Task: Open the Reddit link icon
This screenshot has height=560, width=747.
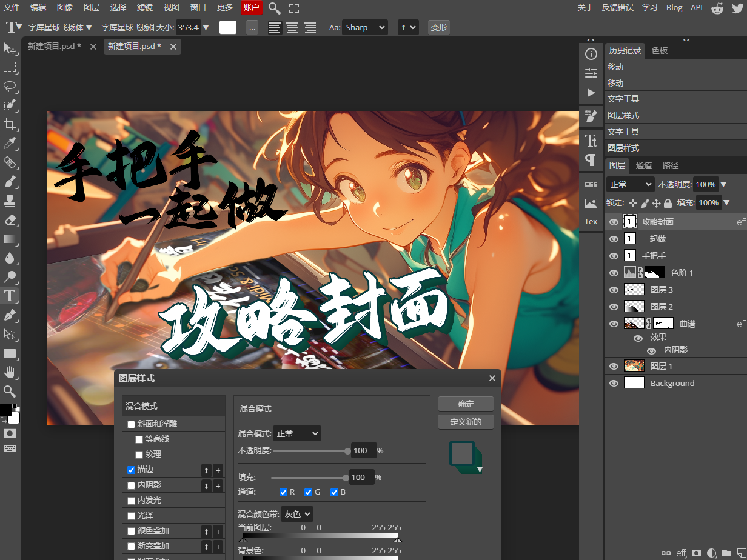Action: [x=717, y=8]
